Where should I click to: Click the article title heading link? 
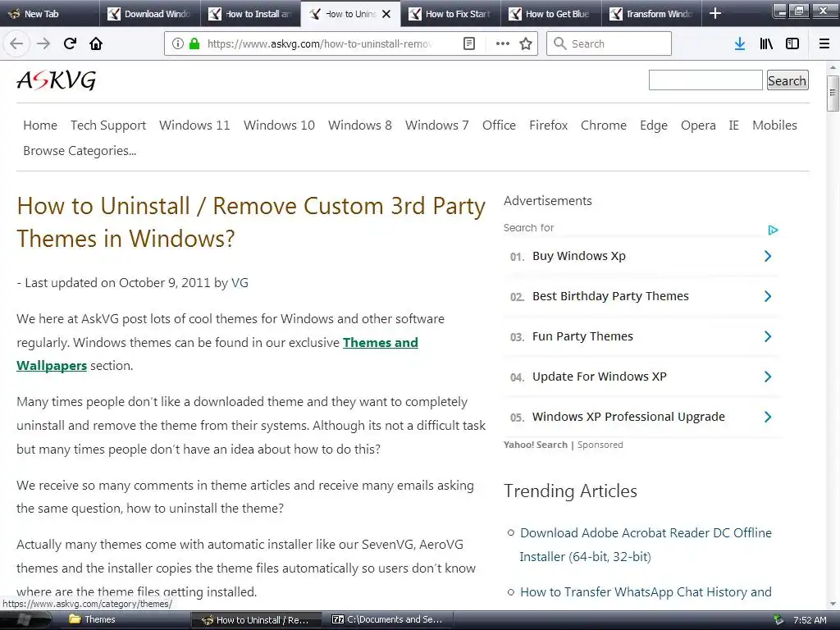click(x=251, y=221)
